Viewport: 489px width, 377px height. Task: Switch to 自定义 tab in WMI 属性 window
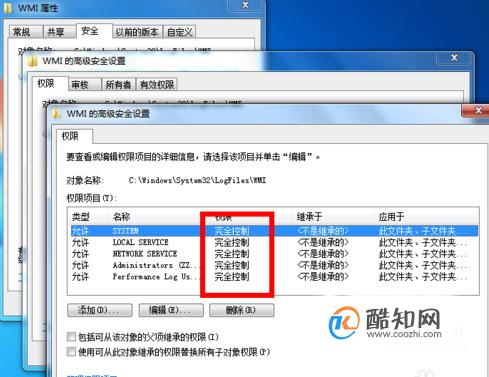pyautogui.click(x=179, y=32)
